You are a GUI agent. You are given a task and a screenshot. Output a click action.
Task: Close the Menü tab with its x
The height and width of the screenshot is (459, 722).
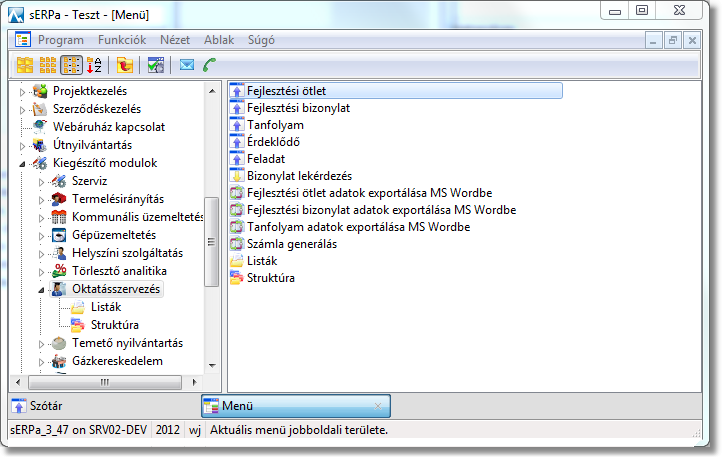coord(378,406)
